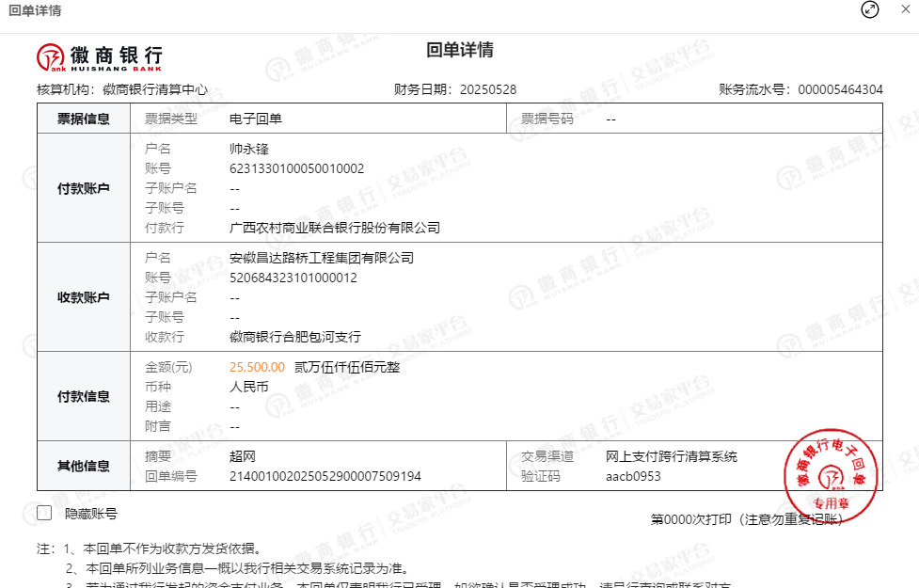Click the Huishang Bank logo
919x588 pixels.
(100, 57)
